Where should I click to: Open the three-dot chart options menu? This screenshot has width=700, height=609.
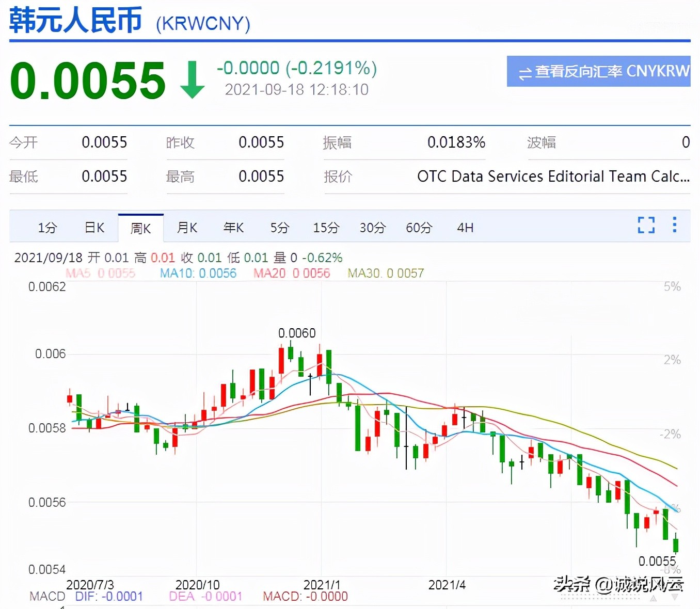(x=675, y=226)
